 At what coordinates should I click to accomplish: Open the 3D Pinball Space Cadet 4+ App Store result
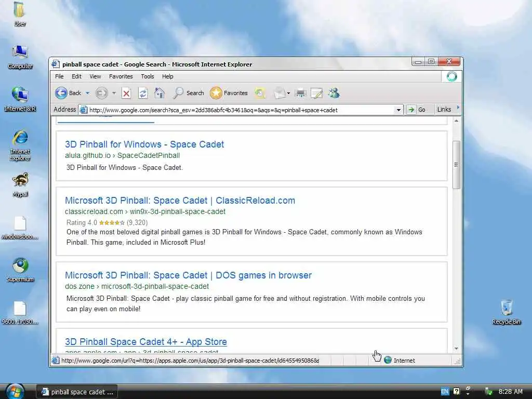[x=146, y=342]
